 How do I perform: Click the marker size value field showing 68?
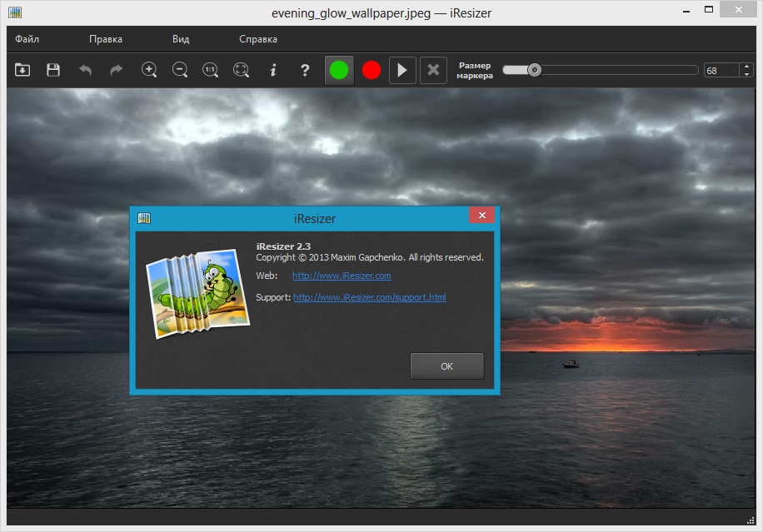(721, 71)
